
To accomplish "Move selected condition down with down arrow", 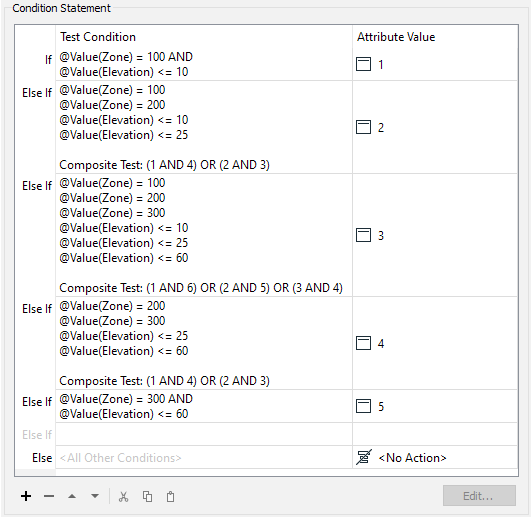I will [x=95, y=496].
